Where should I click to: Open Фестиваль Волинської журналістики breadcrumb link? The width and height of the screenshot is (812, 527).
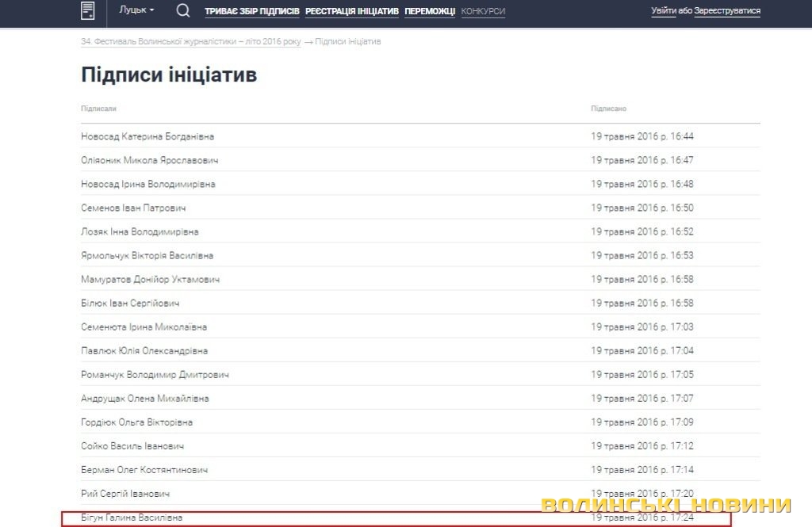[190, 41]
